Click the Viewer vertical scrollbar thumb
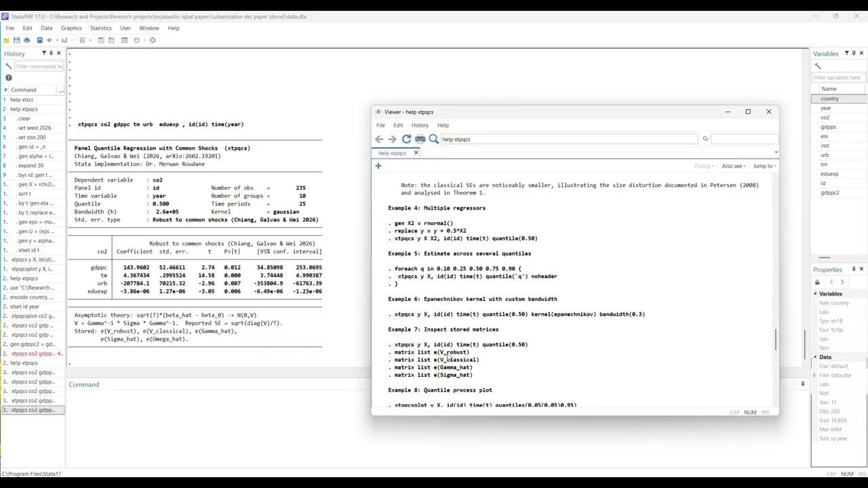The image size is (868, 488). (x=776, y=340)
